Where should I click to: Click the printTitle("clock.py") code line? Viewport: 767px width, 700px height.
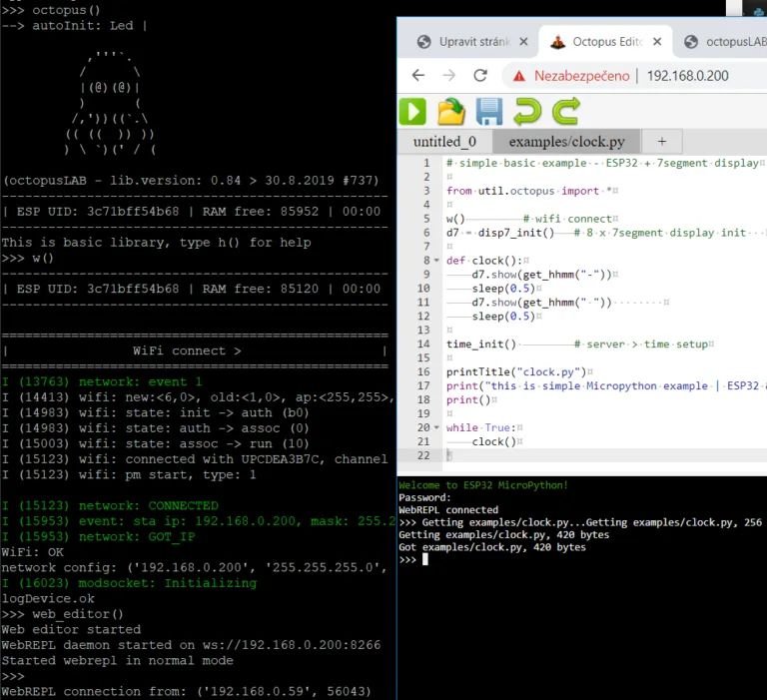(x=518, y=372)
